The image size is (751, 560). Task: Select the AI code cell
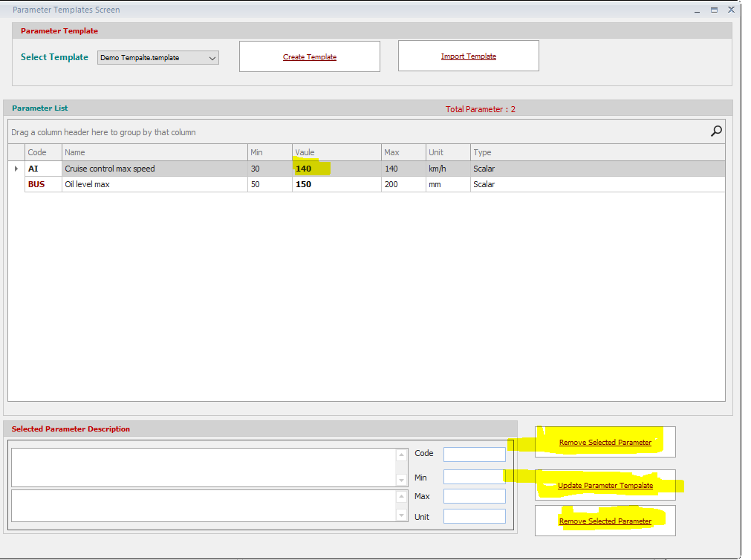coord(43,169)
